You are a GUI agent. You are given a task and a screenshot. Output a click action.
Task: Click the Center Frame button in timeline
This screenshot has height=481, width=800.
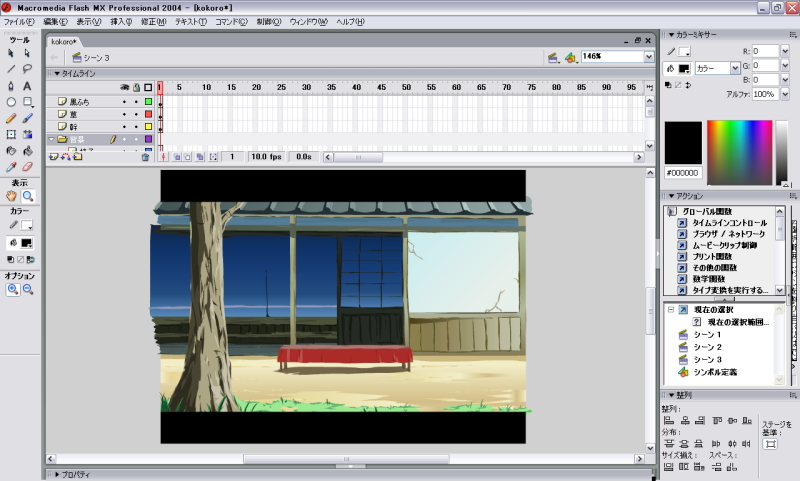(x=163, y=157)
